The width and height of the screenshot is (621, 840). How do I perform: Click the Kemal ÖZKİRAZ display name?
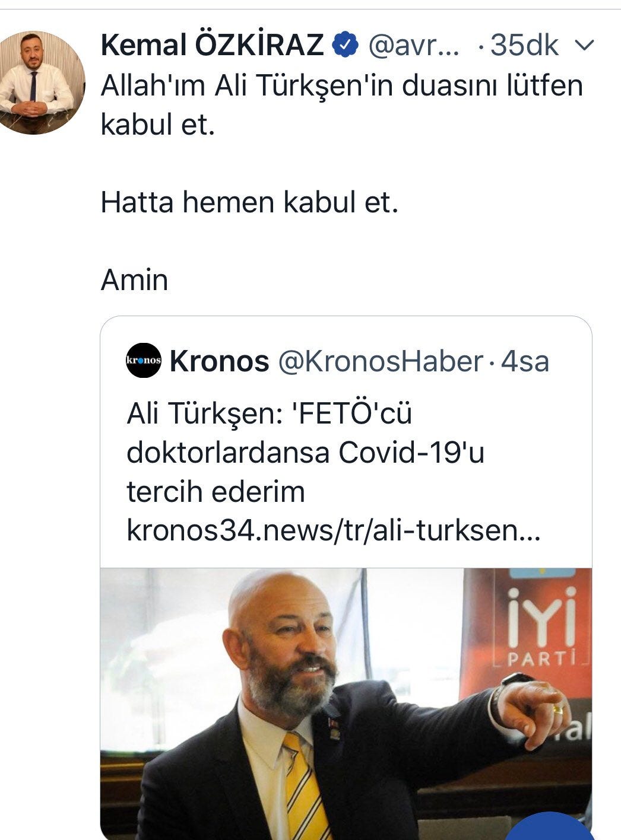tap(212, 46)
